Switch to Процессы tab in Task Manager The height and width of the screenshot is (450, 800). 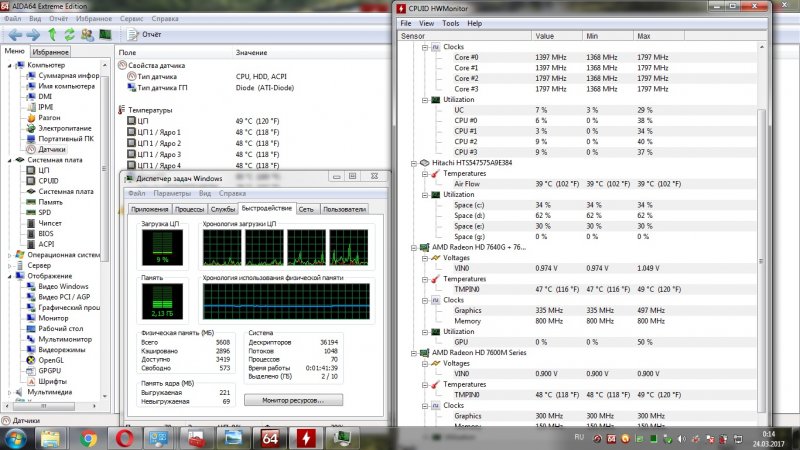tap(190, 208)
